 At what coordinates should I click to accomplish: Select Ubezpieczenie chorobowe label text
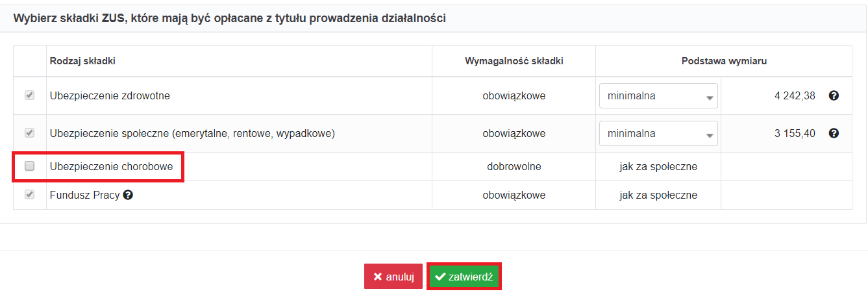point(112,166)
